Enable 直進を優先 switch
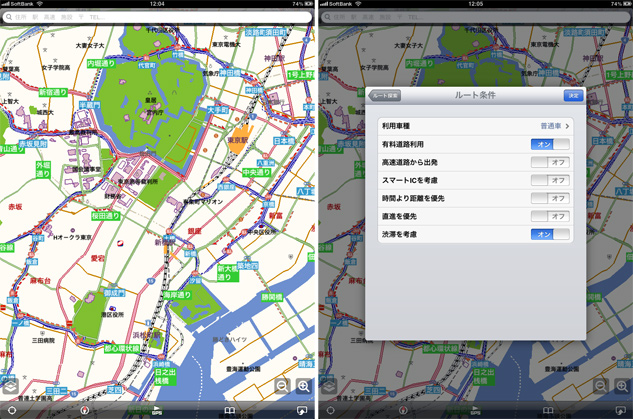Image resolution: width=633 pixels, height=419 pixels. [x=550, y=216]
